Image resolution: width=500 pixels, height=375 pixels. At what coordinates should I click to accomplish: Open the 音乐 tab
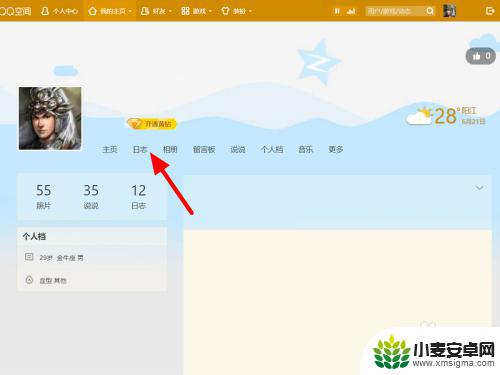click(x=305, y=149)
